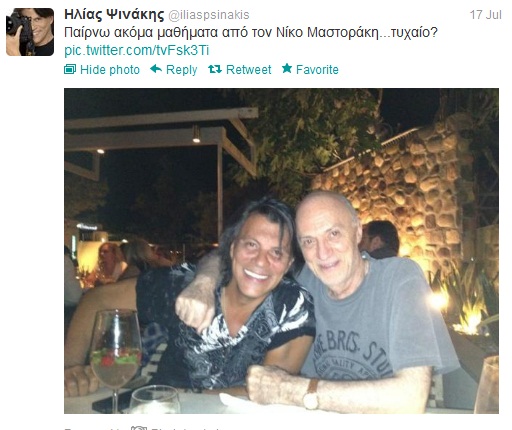Click the wine glass in the photo
512x430 pixels.
coord(115,357)
